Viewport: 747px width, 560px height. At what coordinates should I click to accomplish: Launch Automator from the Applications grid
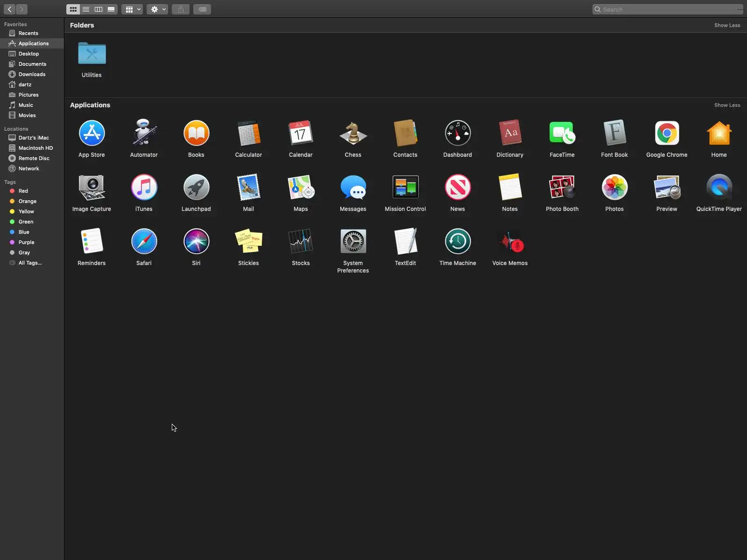click(x=144, y=133)
